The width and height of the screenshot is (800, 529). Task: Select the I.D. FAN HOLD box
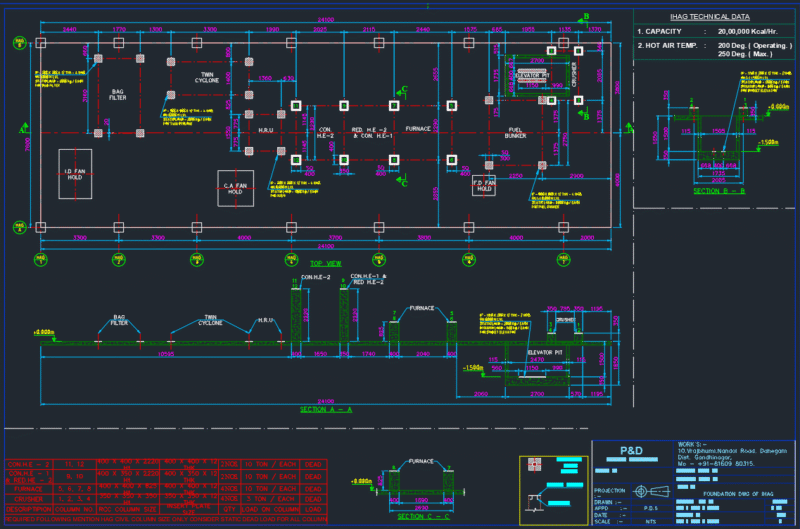click(75, 174)
